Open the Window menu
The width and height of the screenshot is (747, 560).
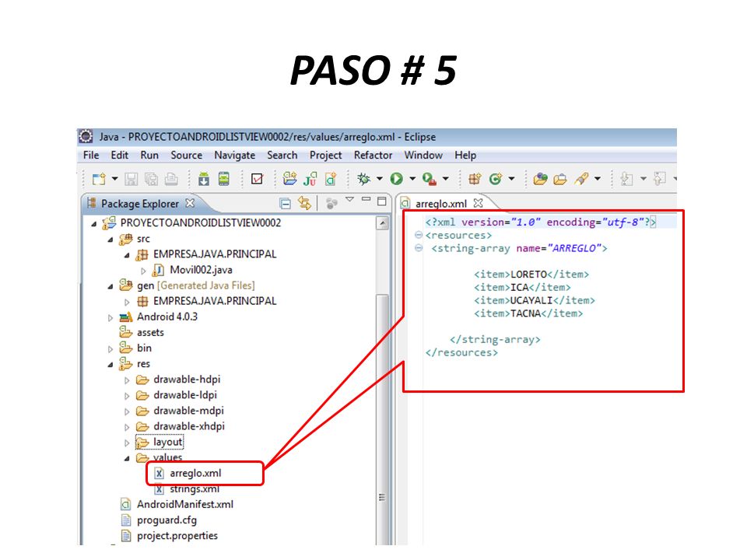point(423,156)
